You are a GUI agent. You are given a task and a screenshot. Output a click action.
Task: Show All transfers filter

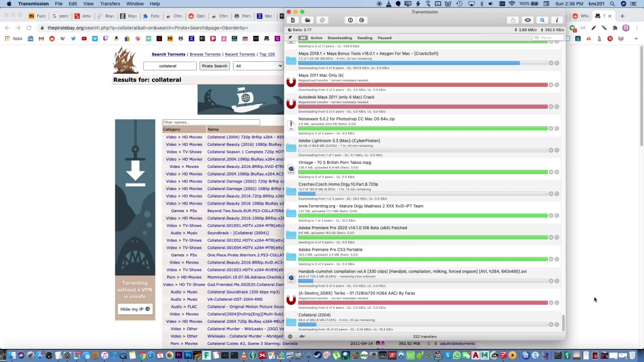click(302, 38)
